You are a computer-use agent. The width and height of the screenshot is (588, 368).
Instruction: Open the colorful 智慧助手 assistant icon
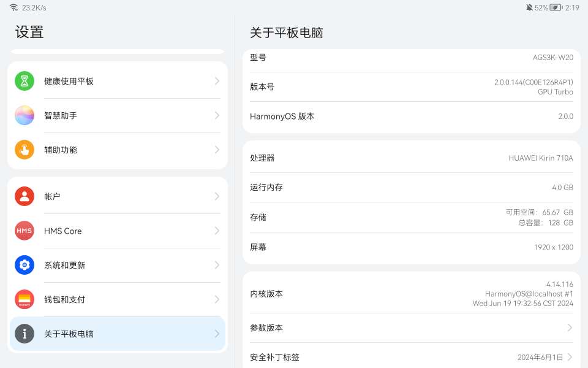point(24,115)
